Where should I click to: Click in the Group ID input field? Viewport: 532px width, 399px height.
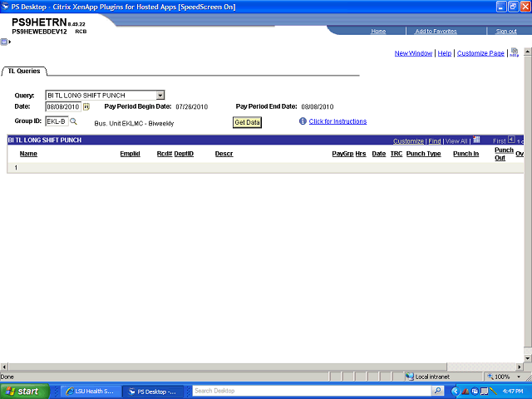(56, 121)
